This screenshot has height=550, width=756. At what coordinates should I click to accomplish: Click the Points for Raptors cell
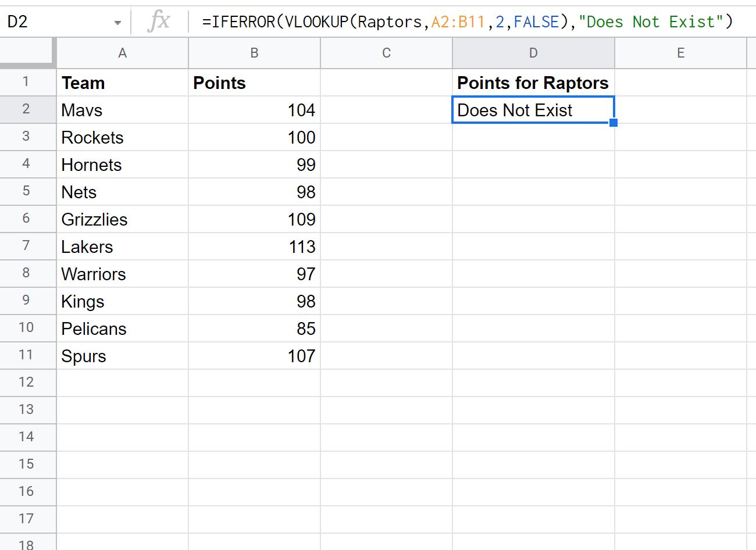(x=533, y=83)
